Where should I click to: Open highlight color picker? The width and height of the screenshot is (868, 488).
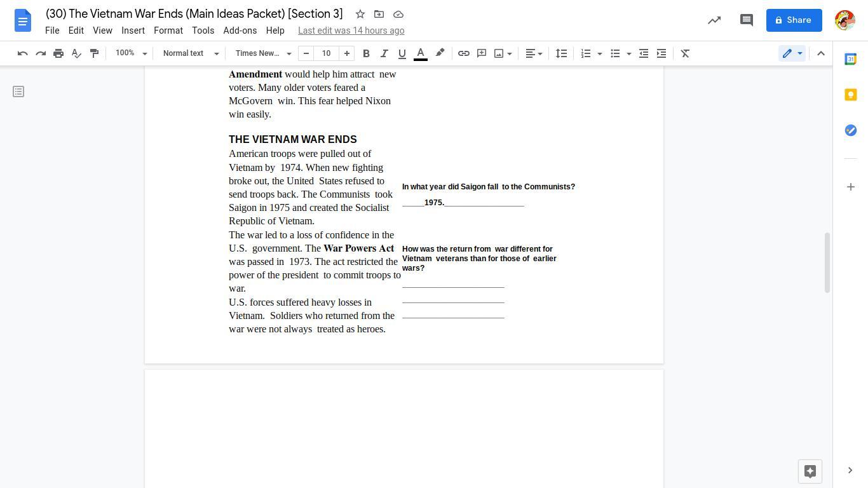[440, 53]
